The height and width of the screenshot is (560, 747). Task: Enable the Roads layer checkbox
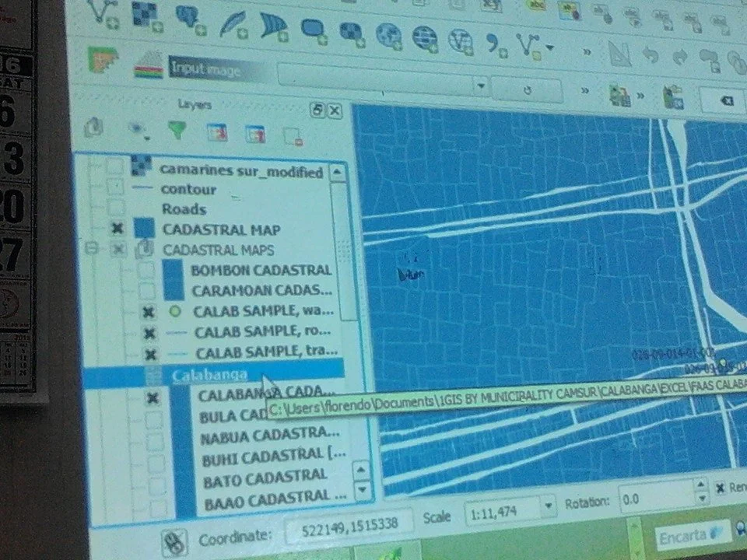click(116, 208)
